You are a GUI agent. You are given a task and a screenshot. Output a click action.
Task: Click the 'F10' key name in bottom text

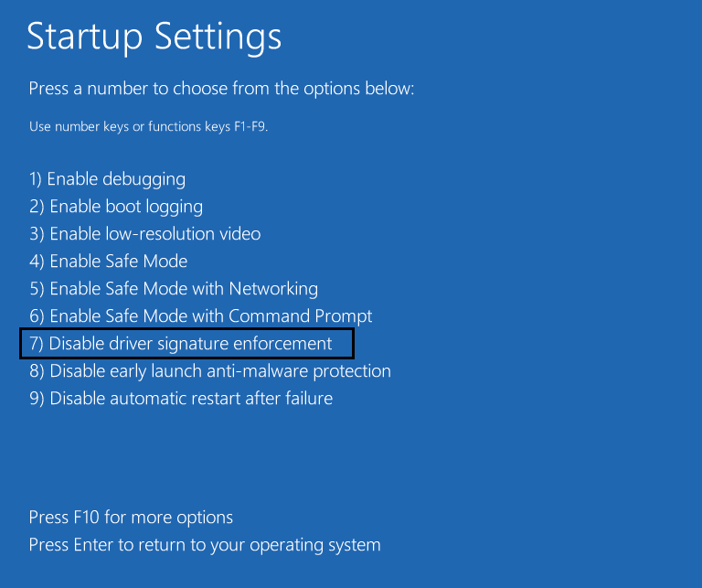pyautogui.click(x=87, y=518)
